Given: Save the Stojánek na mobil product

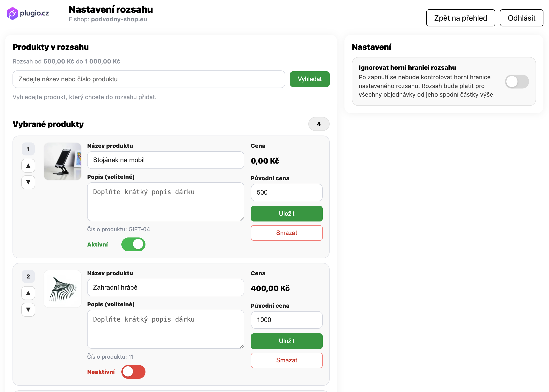Looking at the screenshot, I should pyautogui.click(x=287, y=214).
